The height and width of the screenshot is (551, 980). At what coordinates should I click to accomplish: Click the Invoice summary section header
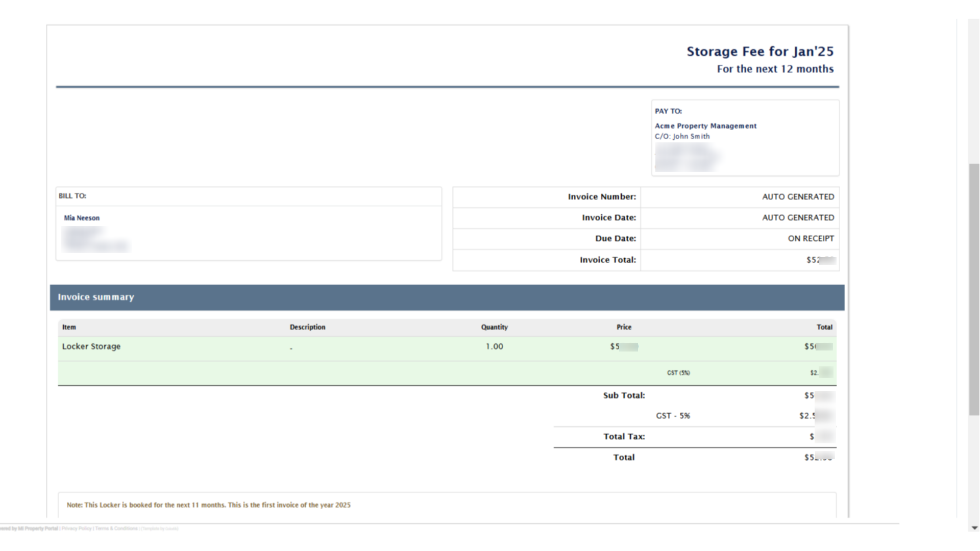(x=96, y=297)
